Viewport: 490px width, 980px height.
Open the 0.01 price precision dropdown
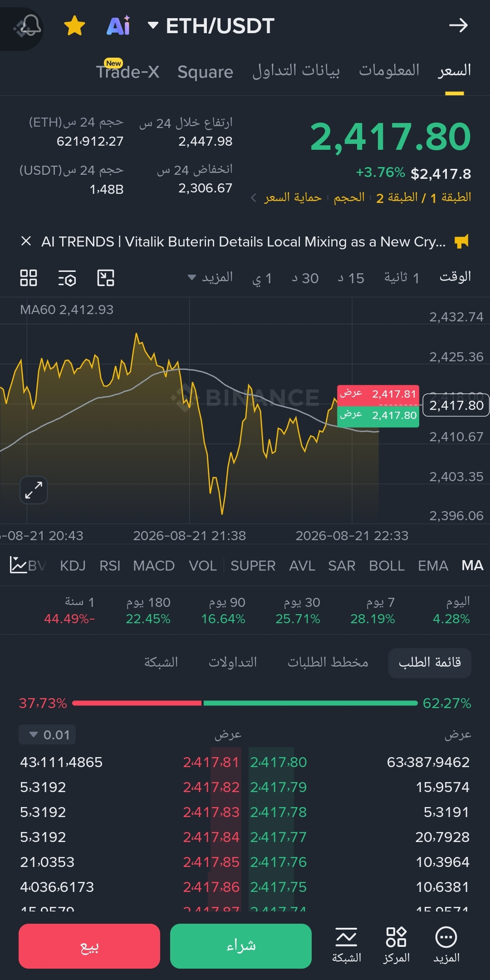pos(47,734)
